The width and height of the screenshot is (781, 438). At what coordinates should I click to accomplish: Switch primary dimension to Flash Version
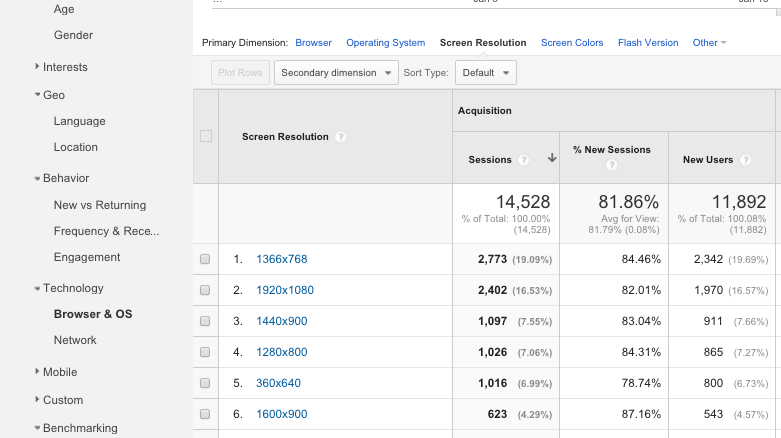point(648,43)
